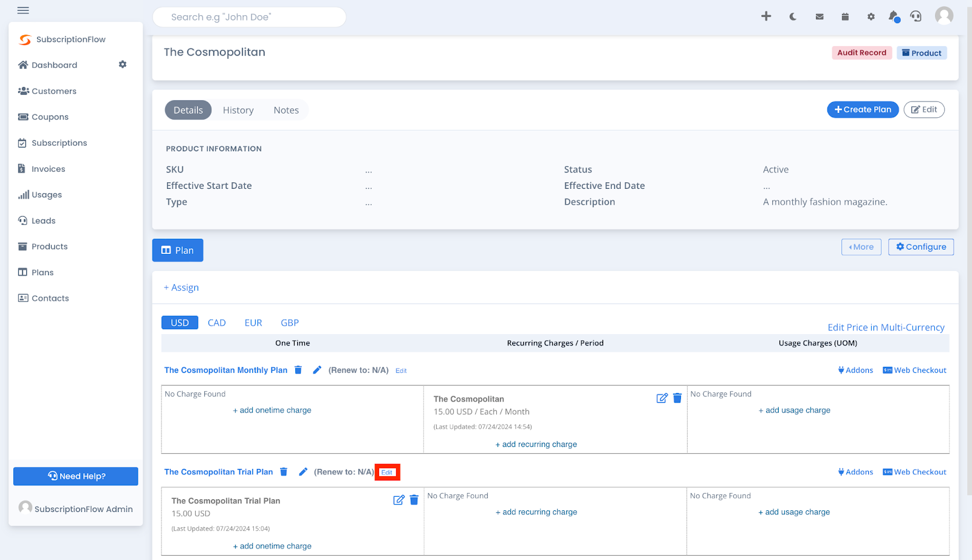Click Addons for Trial Plan

pyautogui.click(x=855, y=473)
